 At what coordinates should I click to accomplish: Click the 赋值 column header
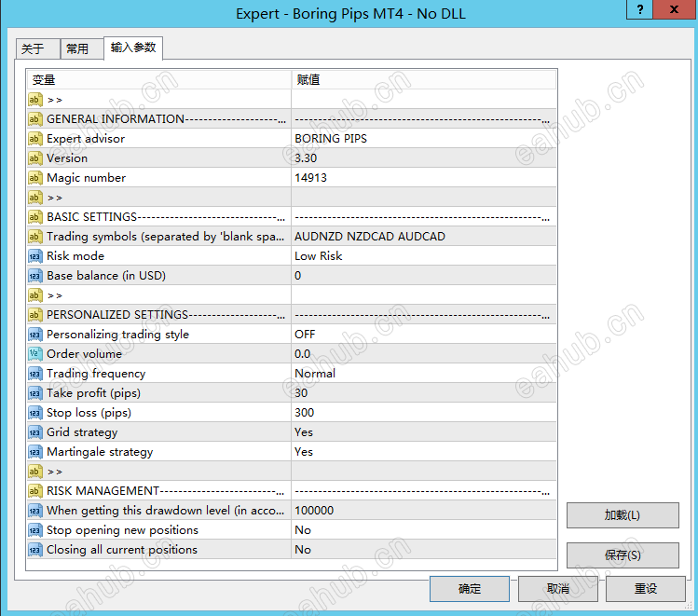pos(424,80)
